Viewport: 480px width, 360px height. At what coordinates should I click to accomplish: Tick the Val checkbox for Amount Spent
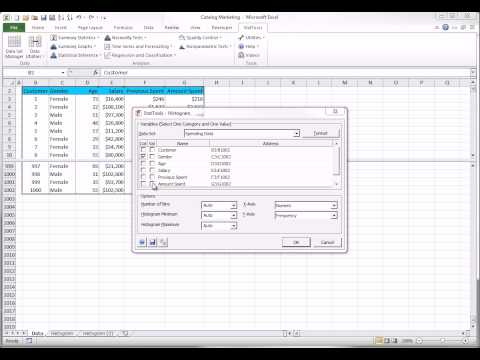pos(152,184)
